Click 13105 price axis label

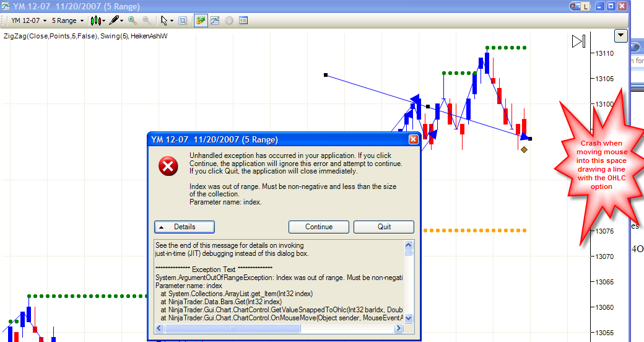tap(604, 79)
